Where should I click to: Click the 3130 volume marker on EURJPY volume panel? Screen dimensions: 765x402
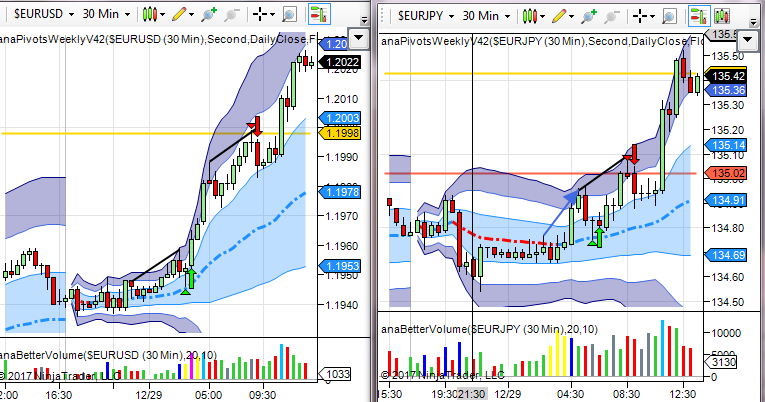pos(721,362)
